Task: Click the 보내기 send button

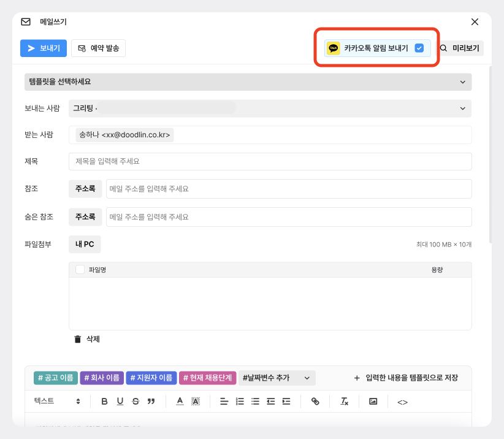Action: pyautogui.click(x=44, y=48)
